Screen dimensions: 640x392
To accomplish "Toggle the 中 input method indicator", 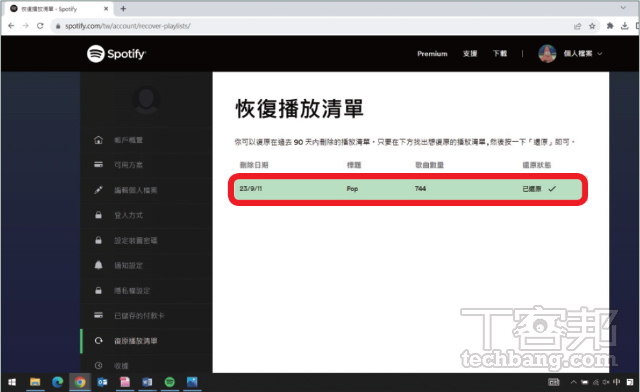I will [x=616, y=382].
